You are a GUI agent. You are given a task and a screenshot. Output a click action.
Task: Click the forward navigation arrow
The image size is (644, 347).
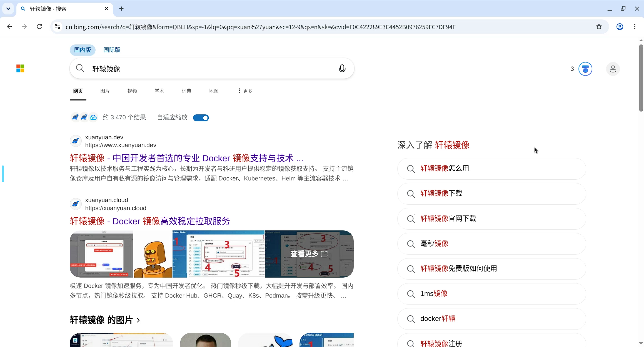point(24,27)
